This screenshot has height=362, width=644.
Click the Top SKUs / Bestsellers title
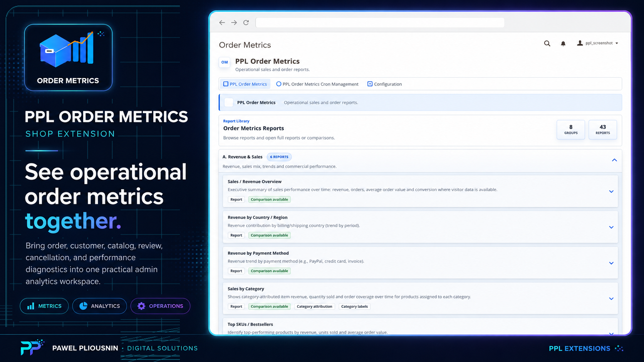[250, 324]
